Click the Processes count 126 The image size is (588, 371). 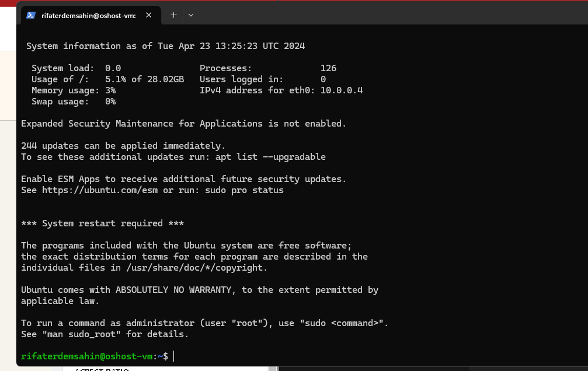328,68
